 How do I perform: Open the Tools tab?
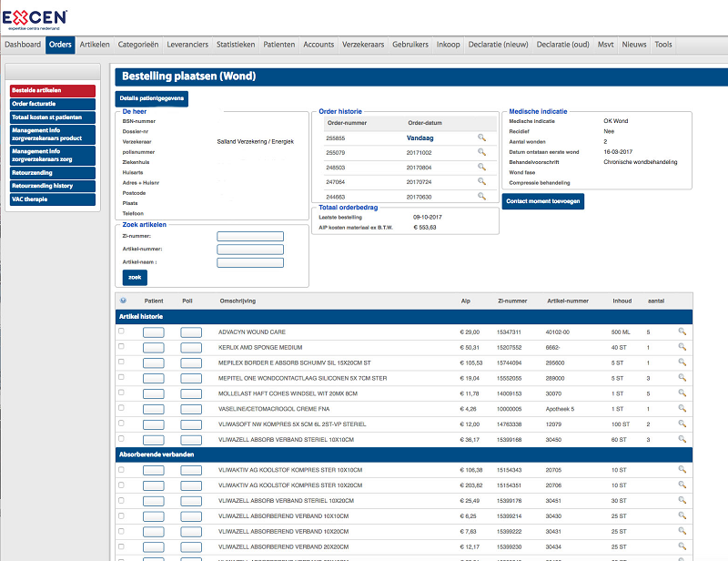pyautogui.click(x=663, y=45)
